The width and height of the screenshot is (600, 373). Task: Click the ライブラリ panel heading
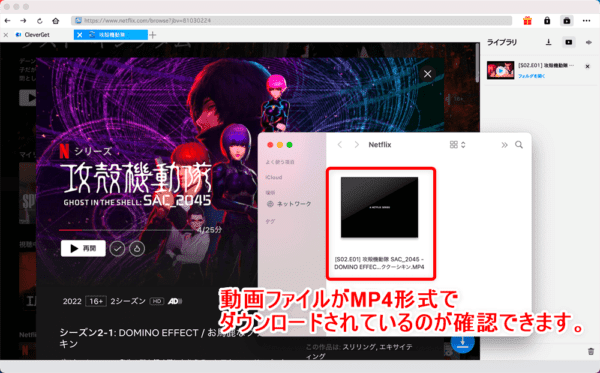point(502,42)
